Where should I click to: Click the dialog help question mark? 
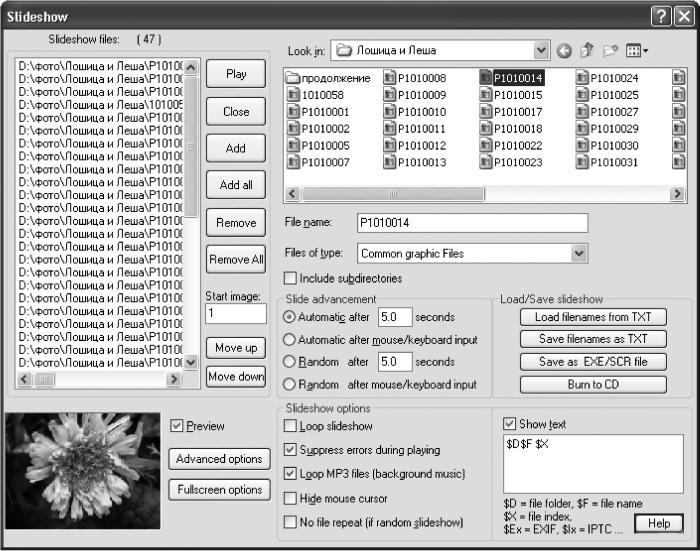coord(661,17)
